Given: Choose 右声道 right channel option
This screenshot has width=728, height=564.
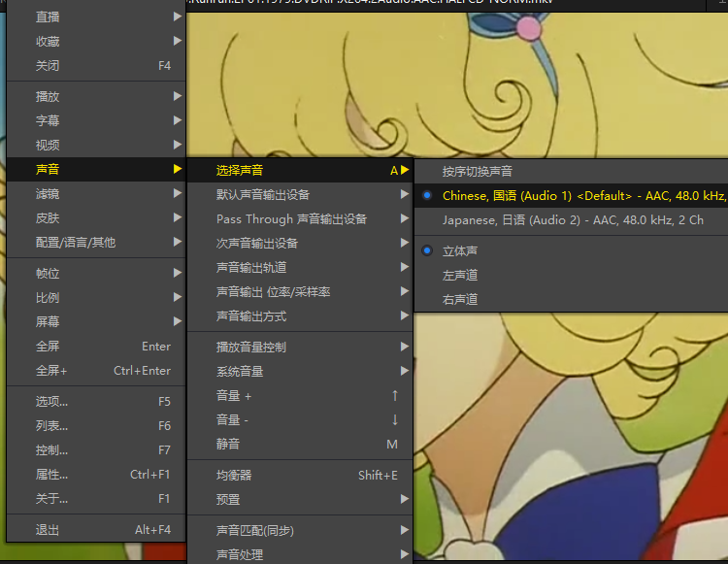Looking at the screenshot, I should (x=460, y=300).
